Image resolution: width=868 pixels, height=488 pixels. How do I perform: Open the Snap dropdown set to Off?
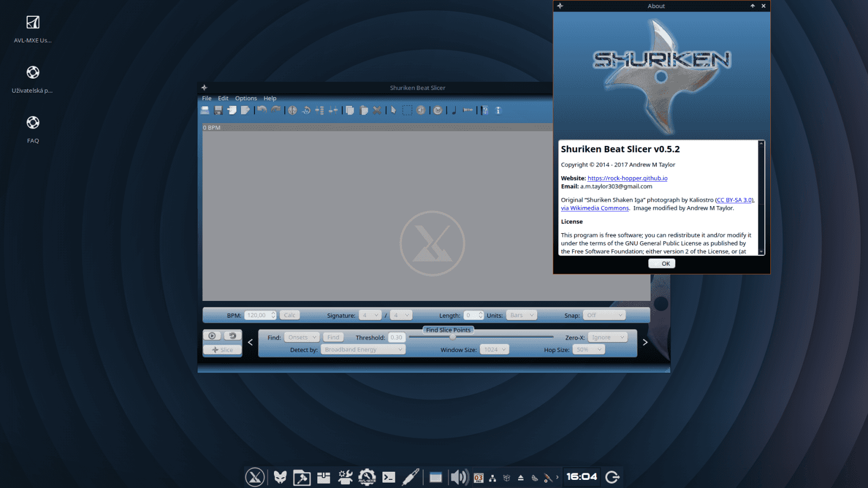coord(604,314)
